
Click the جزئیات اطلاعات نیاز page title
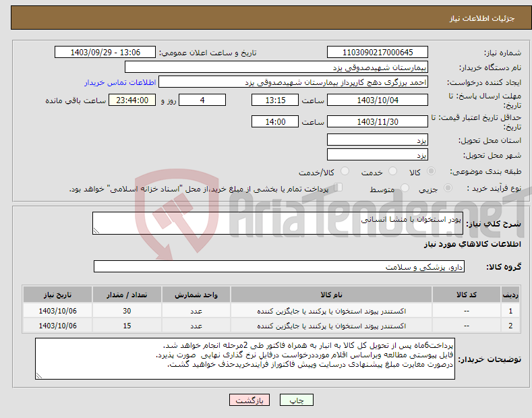[x=482, y=18]
